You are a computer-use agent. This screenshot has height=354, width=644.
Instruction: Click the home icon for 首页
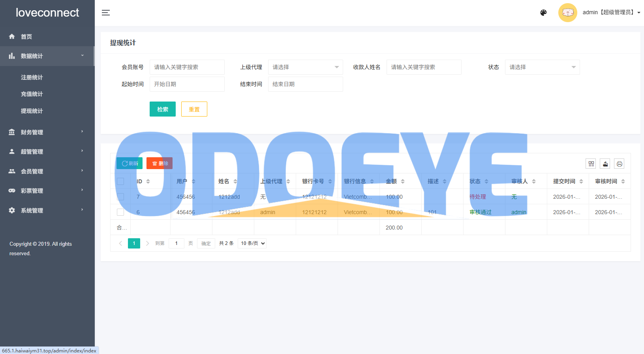pyautogui.click(x=12, y=37)
